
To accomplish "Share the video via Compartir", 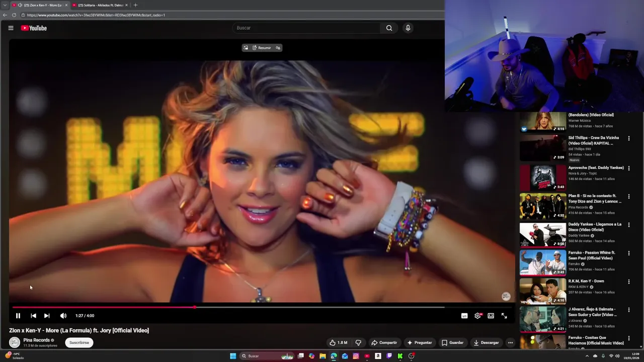I will click(x=384, y=343).
